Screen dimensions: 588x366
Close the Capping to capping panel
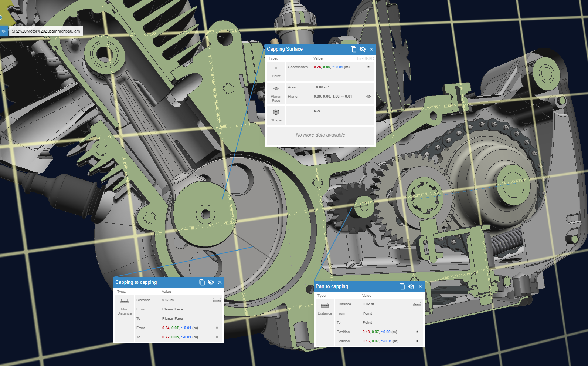click(x=220, y=282)
